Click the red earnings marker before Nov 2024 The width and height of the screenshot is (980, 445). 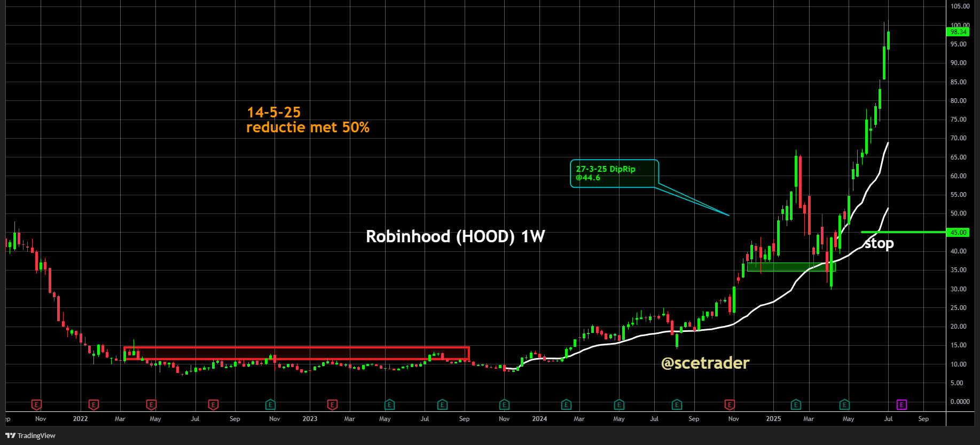click(x=730, y=405)
